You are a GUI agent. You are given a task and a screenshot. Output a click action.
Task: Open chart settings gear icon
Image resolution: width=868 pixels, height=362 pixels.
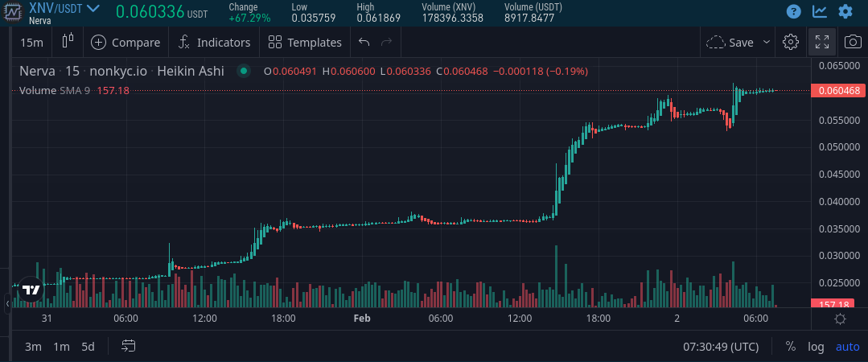pos(791,42)
